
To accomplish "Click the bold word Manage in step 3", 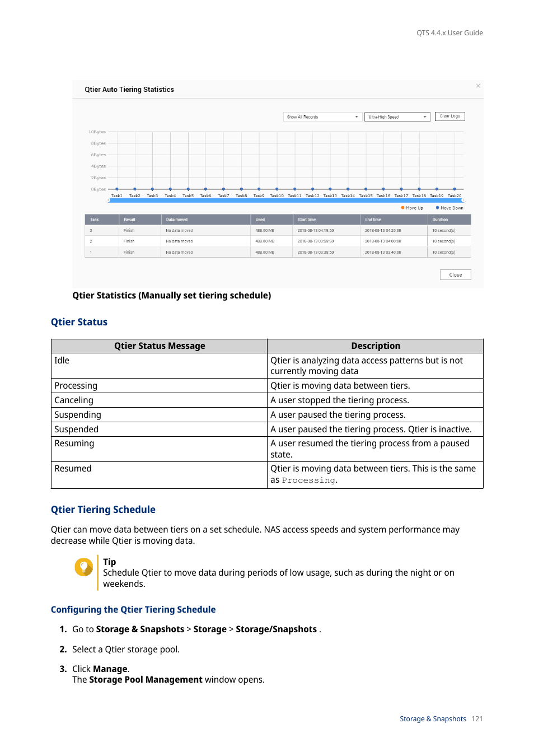I will click(x=110, y=669).
